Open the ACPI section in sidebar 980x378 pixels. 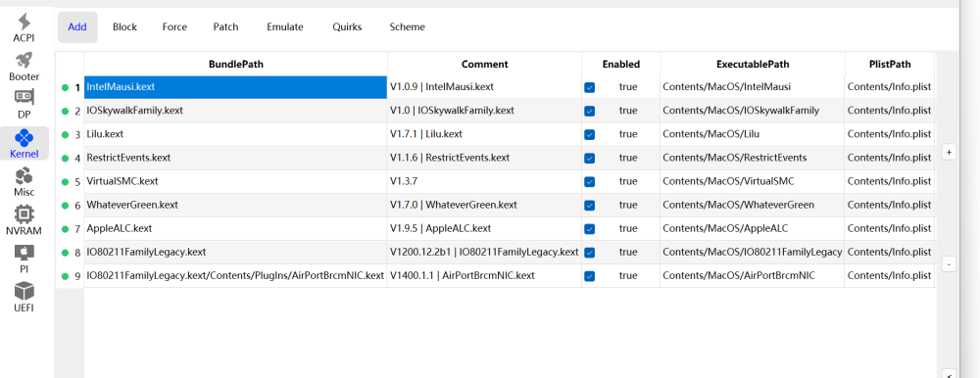[24, 28]
